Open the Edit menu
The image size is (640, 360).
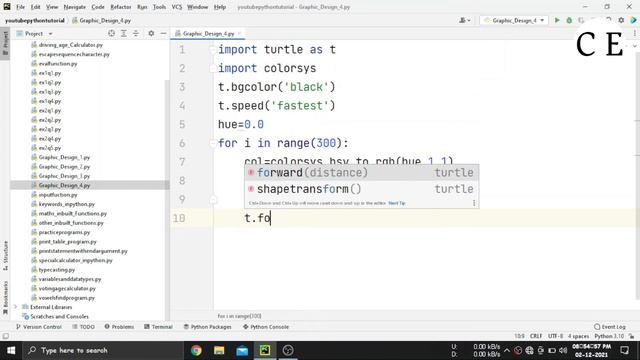pyautogui.click(x=36, y=7)
